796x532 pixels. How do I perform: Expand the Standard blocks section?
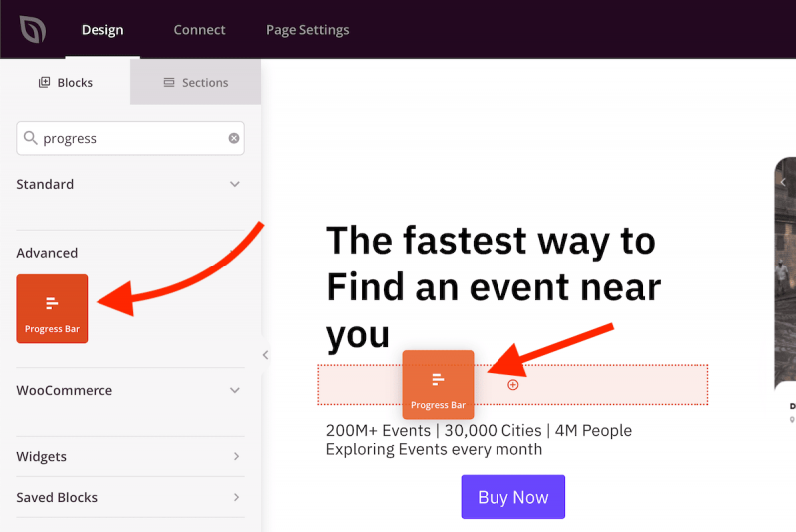(x=235, y=184)
